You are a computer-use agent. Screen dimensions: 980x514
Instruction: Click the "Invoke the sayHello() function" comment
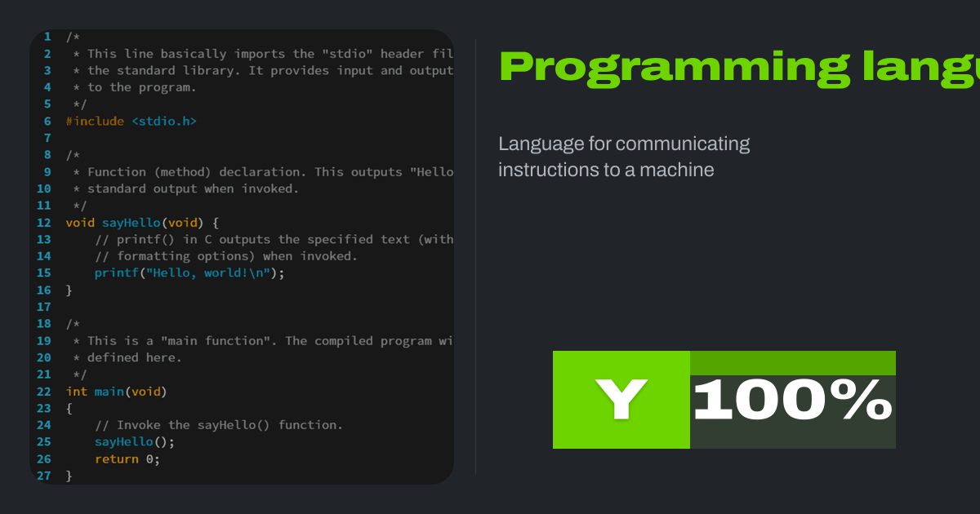click(x=219, y=425)
